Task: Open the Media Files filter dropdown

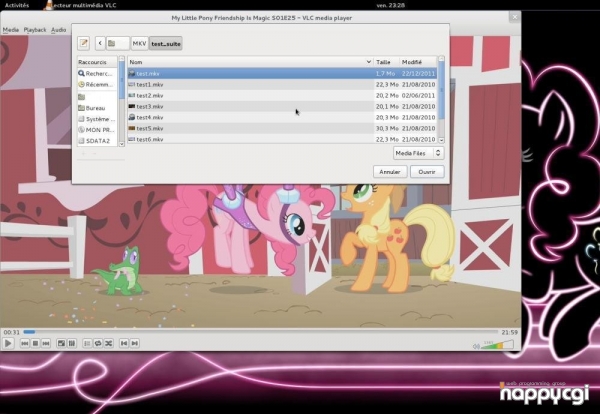Action: 419,153
